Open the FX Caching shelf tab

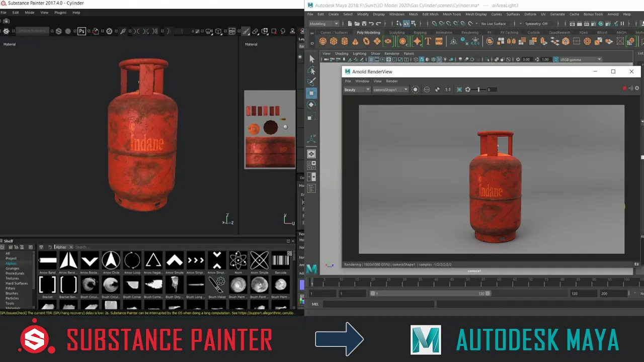point(508,32)
